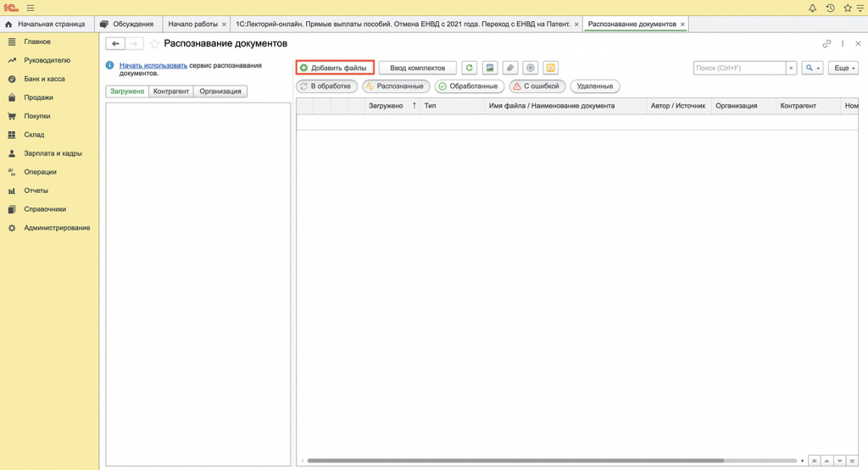This screenshot has height=470, width=868.
Task: Switch to the 'Контрагент' tab
Action: click(x=171, y=91)
